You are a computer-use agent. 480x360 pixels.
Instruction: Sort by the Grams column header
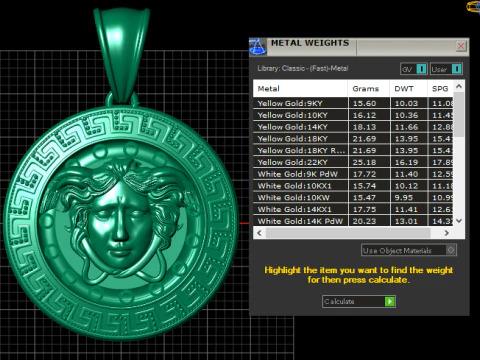(x=369, y=89)
